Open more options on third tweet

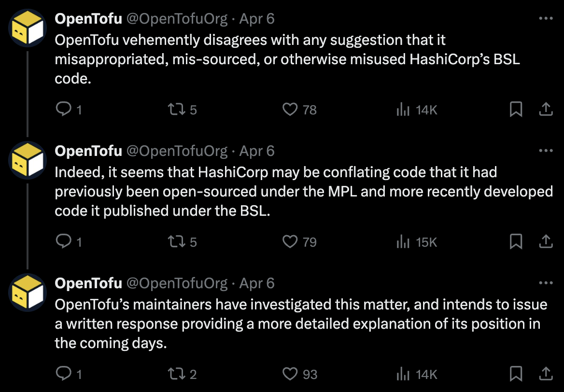pyautogui.click(x=545, y=283)
